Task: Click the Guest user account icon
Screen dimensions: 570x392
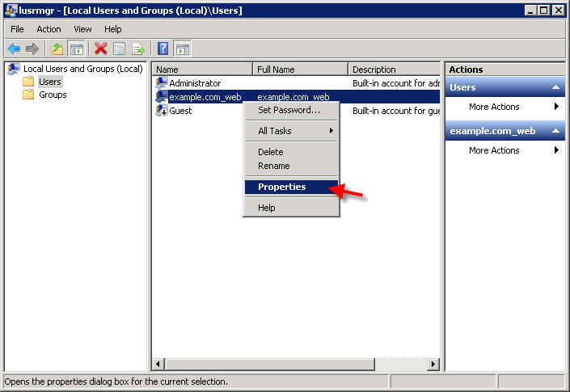Action: (162, 111)
